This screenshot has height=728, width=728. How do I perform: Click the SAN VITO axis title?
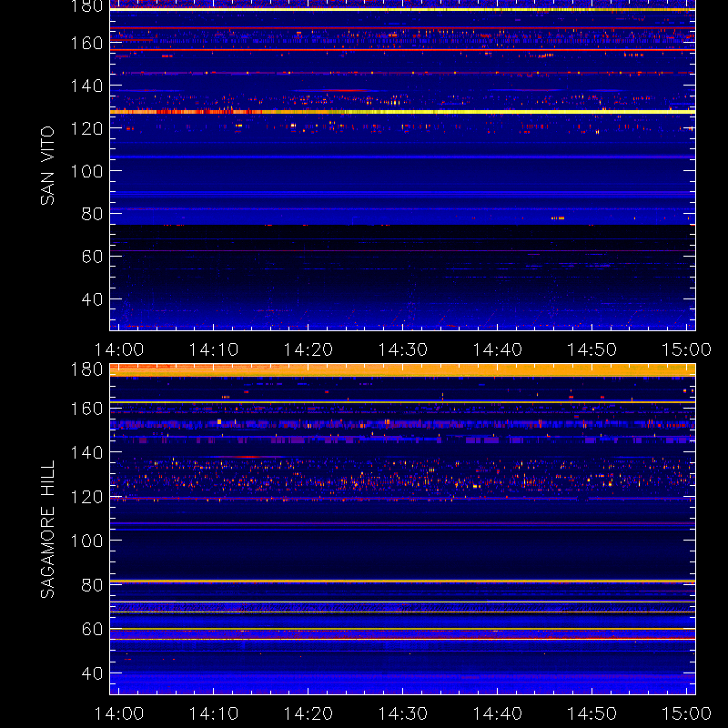47,166
